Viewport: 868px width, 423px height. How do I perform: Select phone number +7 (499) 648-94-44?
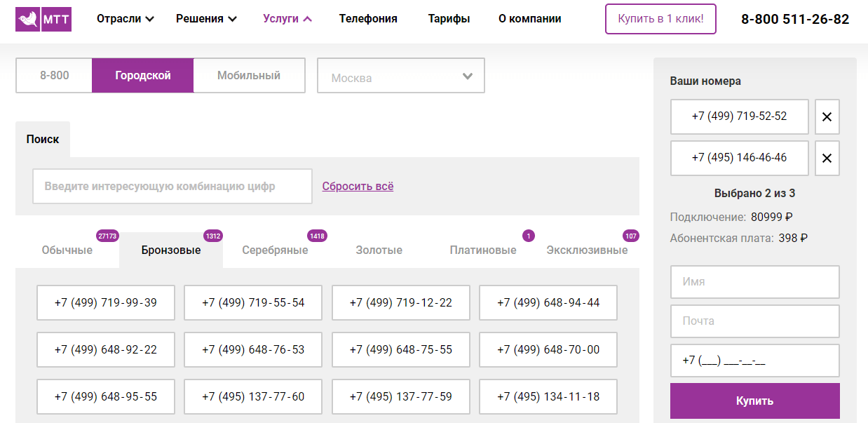(548, 302)
